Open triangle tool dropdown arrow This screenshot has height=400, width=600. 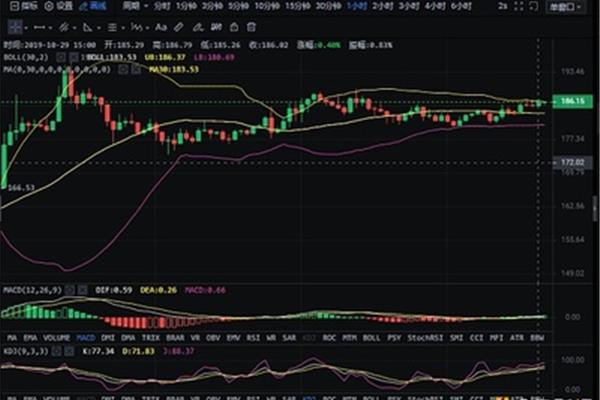[x=99, y=28]
